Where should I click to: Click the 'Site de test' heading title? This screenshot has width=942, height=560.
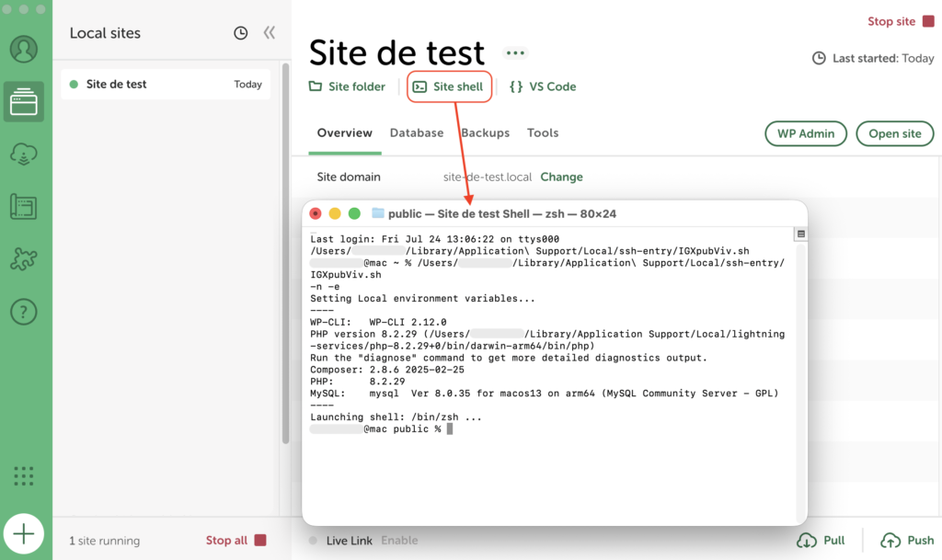tap(396, 52)
